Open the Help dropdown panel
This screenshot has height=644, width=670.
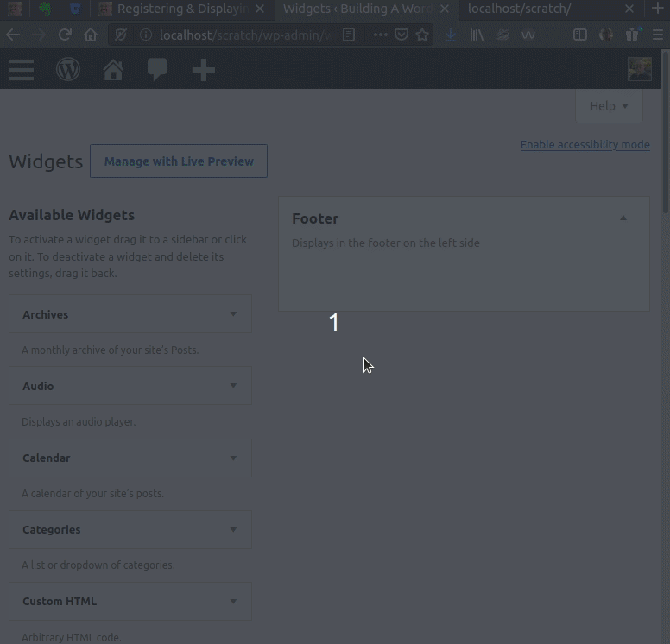609,106
